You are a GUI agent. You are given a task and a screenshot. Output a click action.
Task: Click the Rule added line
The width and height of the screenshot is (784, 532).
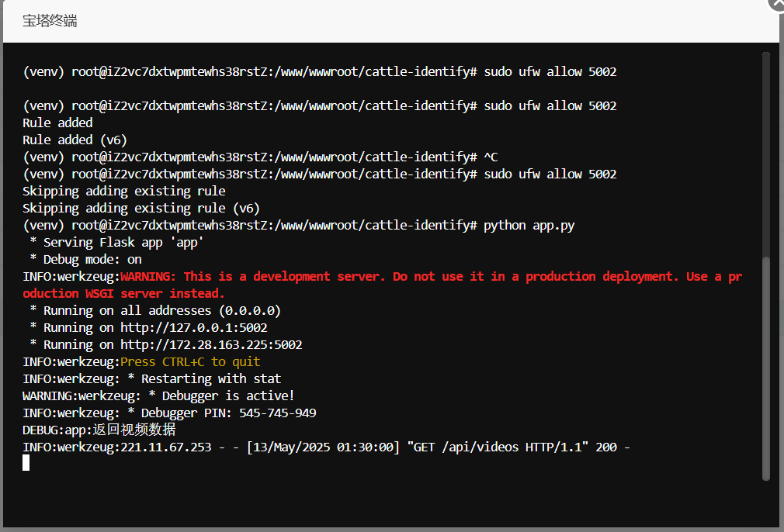tap(57, 123)
